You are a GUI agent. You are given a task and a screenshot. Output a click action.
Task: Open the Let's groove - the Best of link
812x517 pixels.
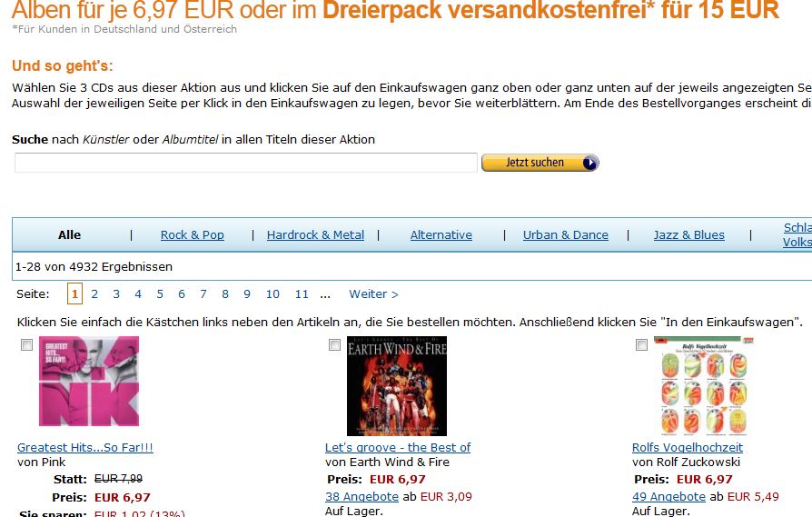398,448
